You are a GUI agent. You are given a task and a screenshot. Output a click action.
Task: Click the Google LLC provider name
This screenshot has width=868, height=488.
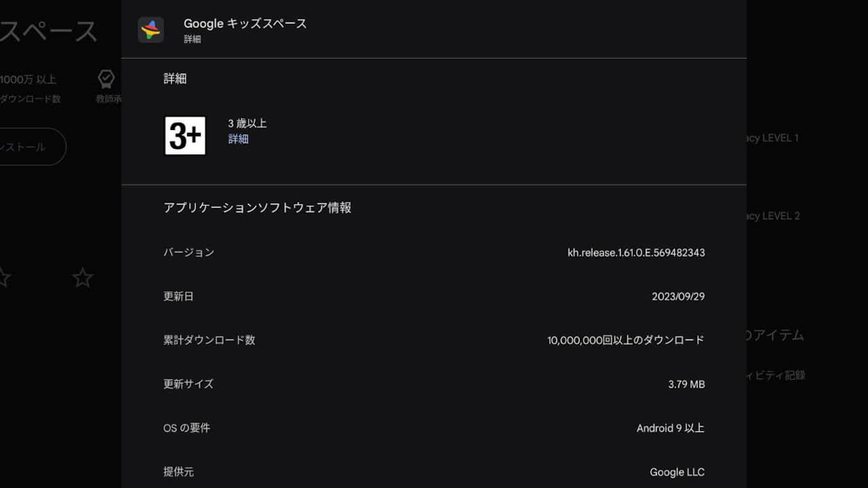click(677, 472)
